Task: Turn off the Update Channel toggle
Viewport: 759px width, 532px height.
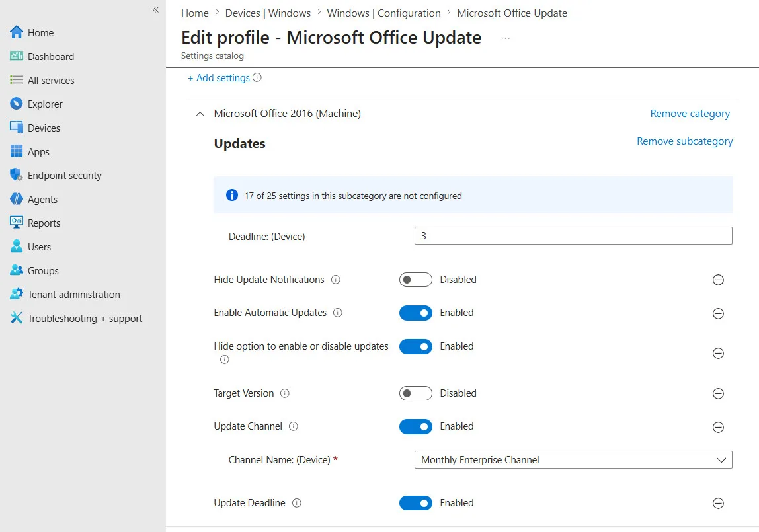Action: point(416,426)
